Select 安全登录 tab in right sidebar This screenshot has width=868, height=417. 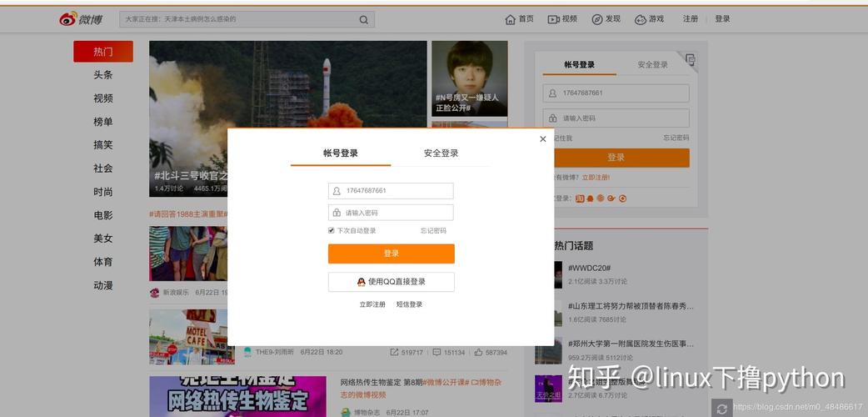[652, 65]
